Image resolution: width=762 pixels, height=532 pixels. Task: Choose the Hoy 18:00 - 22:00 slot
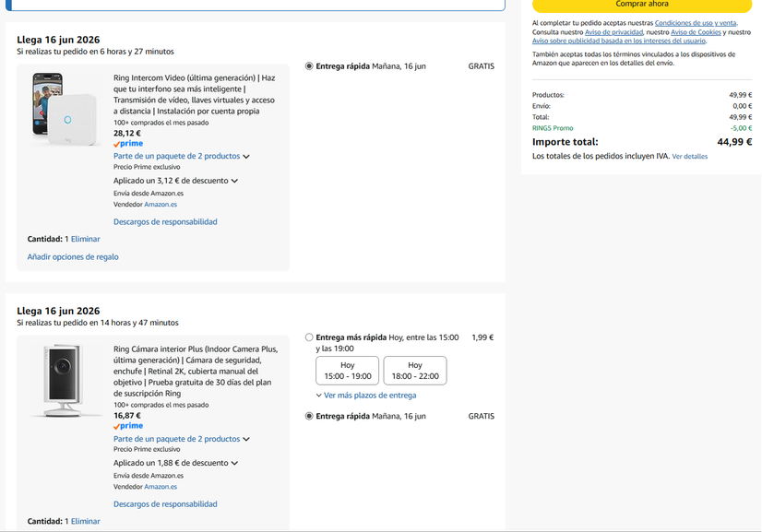coord(415,371)
